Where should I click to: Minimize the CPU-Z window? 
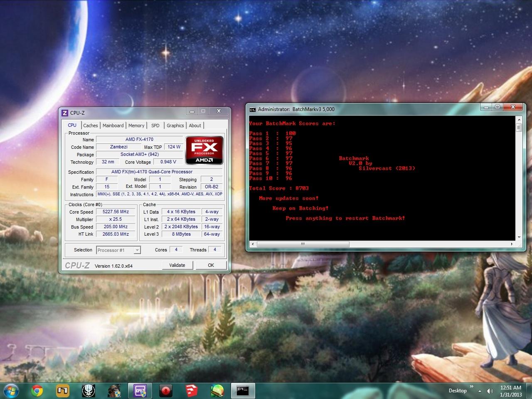click(x=192, y=111)
